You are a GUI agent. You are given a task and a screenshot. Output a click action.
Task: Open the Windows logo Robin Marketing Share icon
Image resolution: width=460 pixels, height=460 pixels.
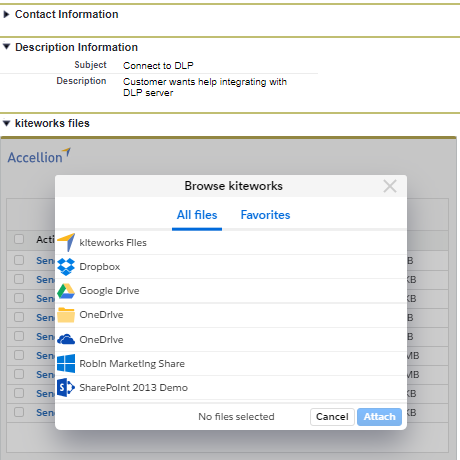tap(66, 363)
